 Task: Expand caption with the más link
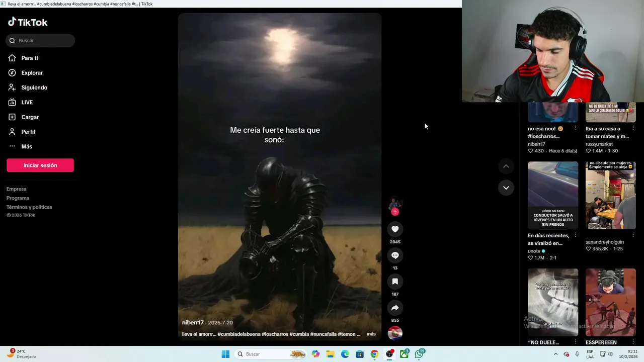click(x=371, y=334)
